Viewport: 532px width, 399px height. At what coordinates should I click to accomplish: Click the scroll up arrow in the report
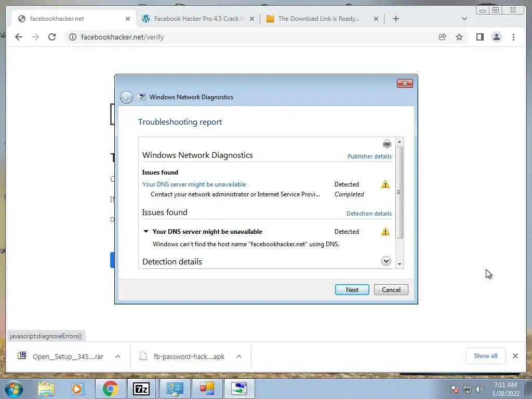[x=400, y=141]
